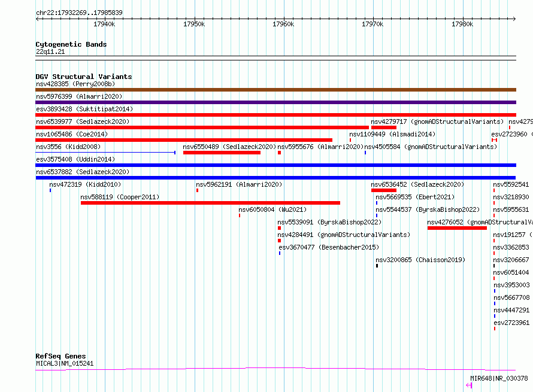Open the nsv4279717 gnomADStructuralVariants label
The image size is (533, 392).
(437, 121)
